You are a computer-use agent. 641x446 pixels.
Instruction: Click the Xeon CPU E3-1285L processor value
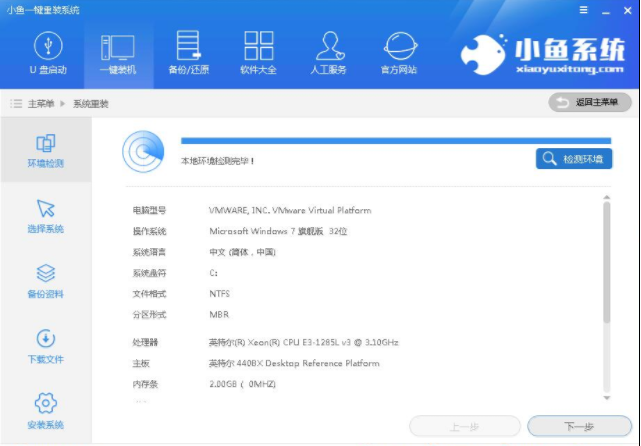point(304,342)
